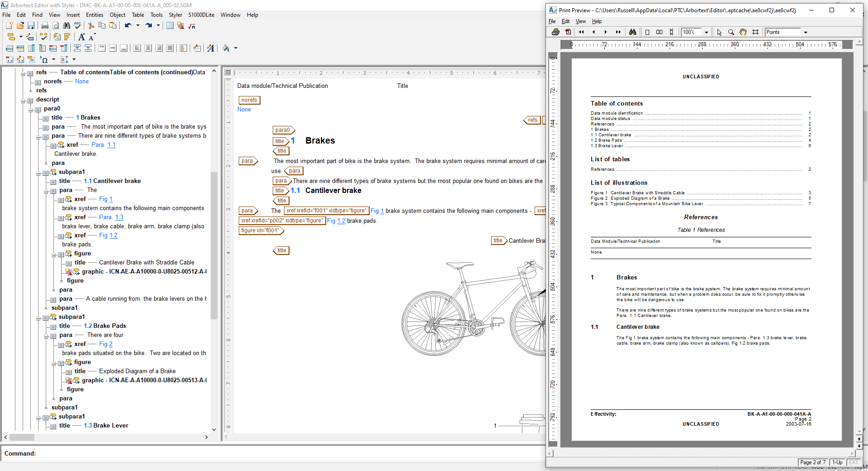Click the increase font size icon
The image size is (868, 471).
click(x=82, y=37)
